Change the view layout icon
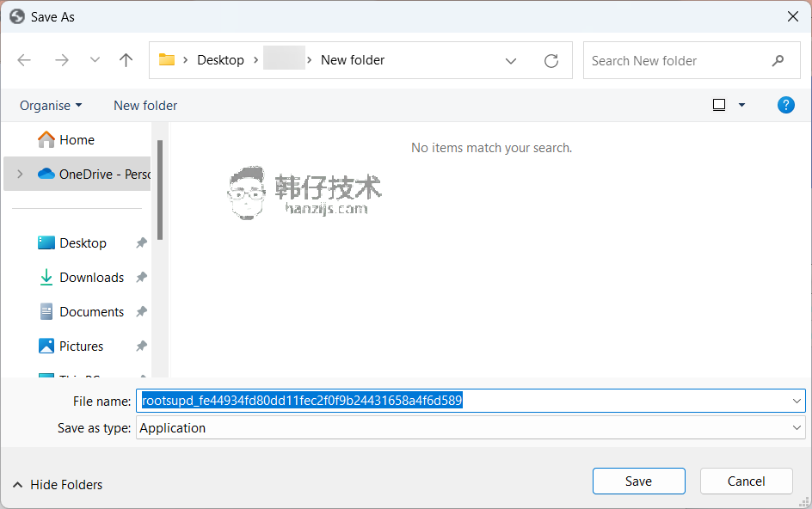 [x=719, y=105]
